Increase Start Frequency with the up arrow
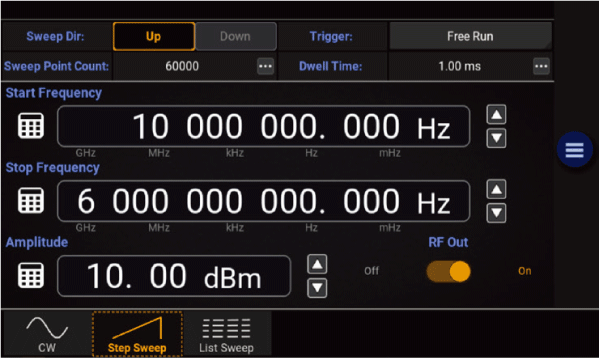Viewport: 600px width, 361px height. 496,114
